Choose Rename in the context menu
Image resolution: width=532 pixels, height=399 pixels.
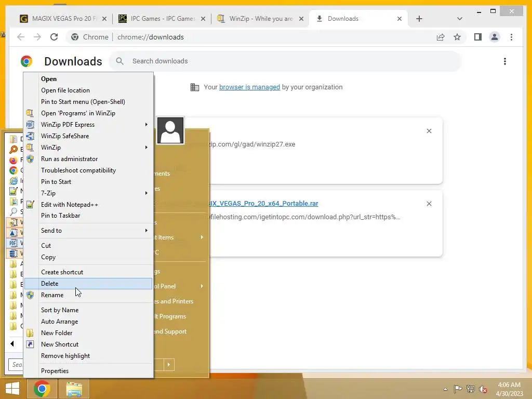pos(88,295)
